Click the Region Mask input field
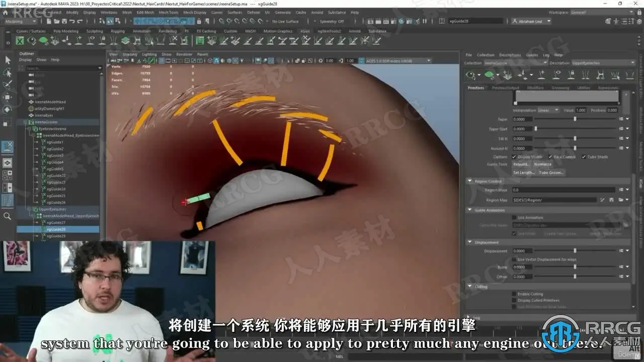 pos(563,190)
